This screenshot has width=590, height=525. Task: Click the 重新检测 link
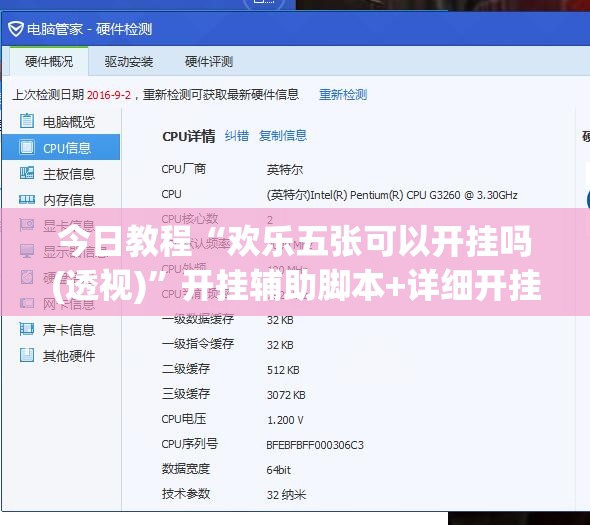343,94
